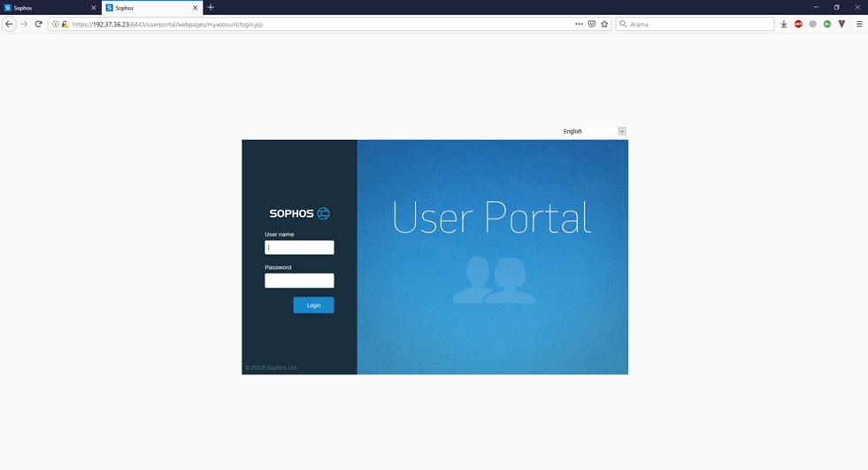The width and height of the screenshot is (868, 470).
Task: Click the green extension icon
Action: [827, 24]
